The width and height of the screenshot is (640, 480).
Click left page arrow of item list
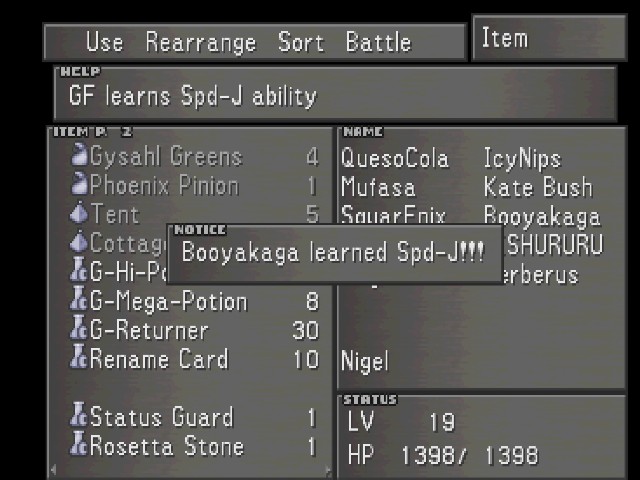[x=53, y=469]
